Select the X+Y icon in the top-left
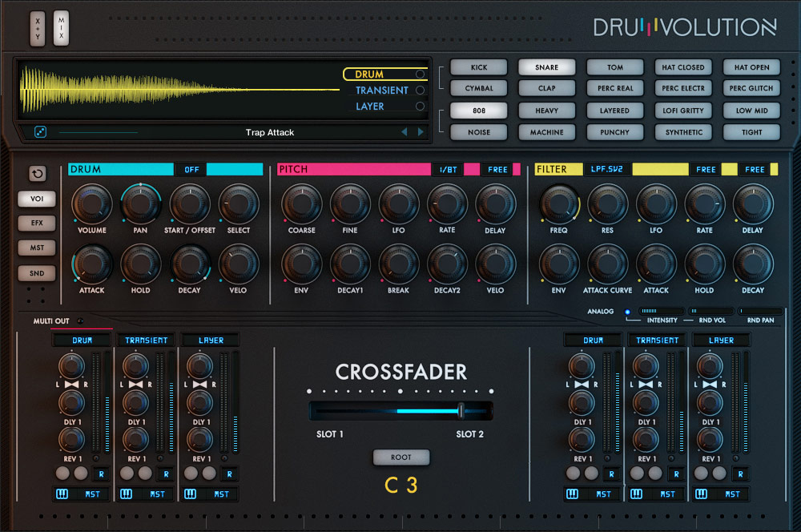 coord(36,26)
